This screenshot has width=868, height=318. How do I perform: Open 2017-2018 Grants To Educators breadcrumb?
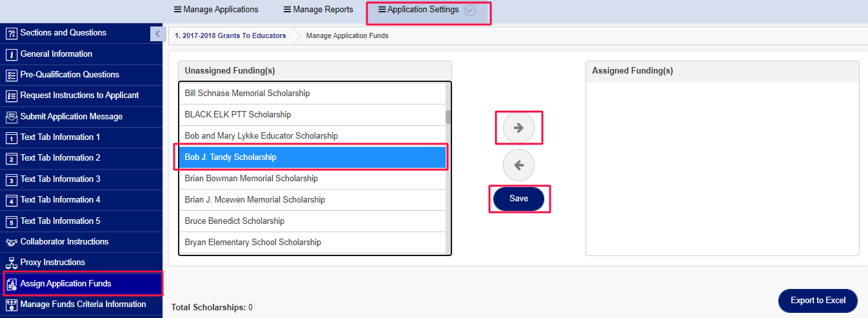pos(230,36)
